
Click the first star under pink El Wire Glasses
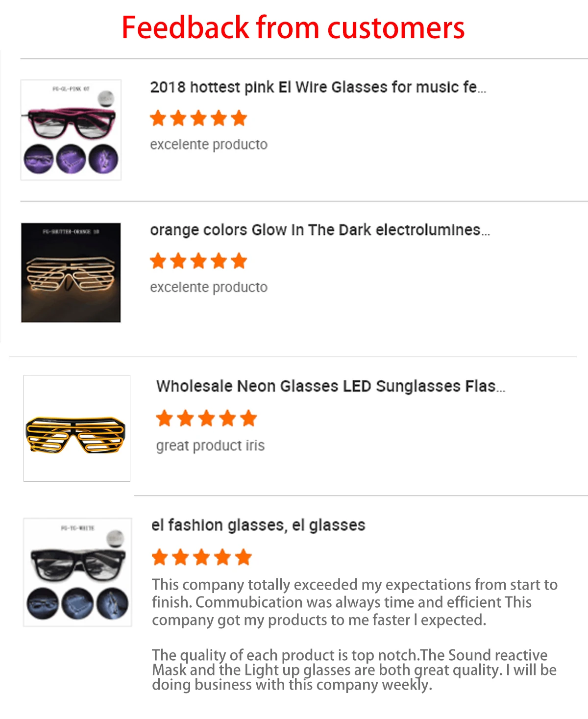click(158, 118)
